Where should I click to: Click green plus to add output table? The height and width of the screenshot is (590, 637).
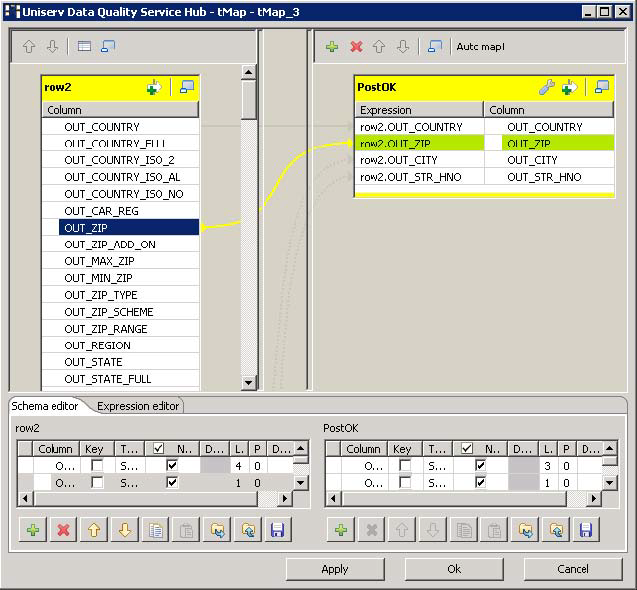click(x=332, y=47)
